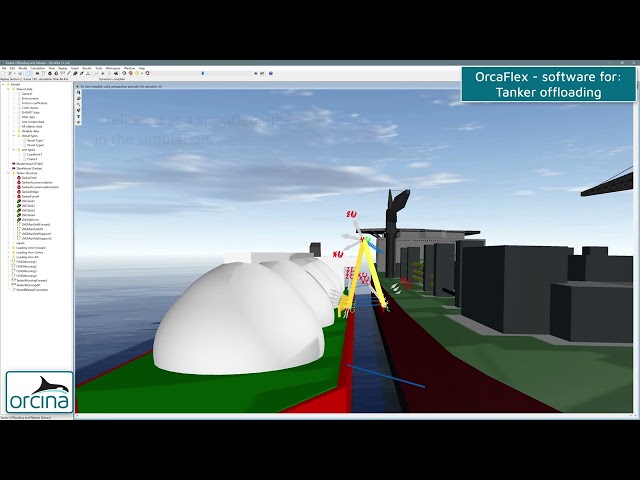The height and width of the screenshot is (480, 640).
Task: Select Code checks in the model tree
Action: pos(30,108)
